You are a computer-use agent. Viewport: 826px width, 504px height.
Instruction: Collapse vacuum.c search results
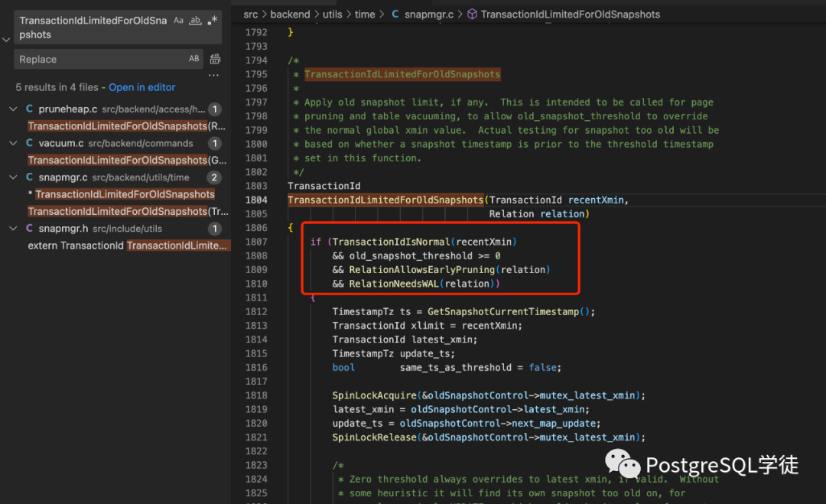[13, 143]
